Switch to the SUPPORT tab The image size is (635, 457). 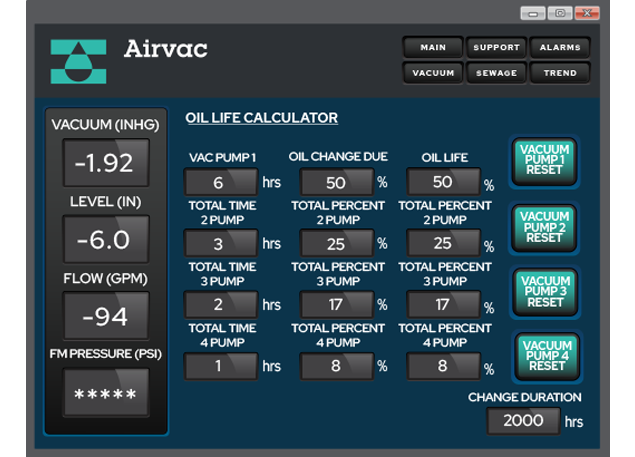pos(496,47)
